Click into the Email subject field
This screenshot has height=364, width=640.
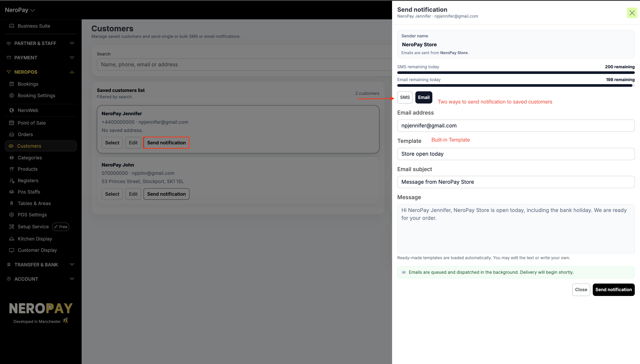pyautogui.click(x=515, y=182)
